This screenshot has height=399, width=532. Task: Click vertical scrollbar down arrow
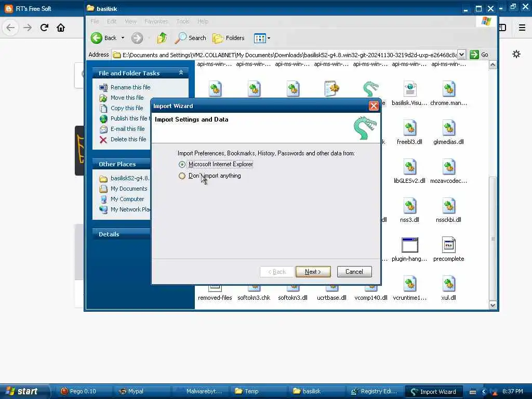[x=493, y=305]
